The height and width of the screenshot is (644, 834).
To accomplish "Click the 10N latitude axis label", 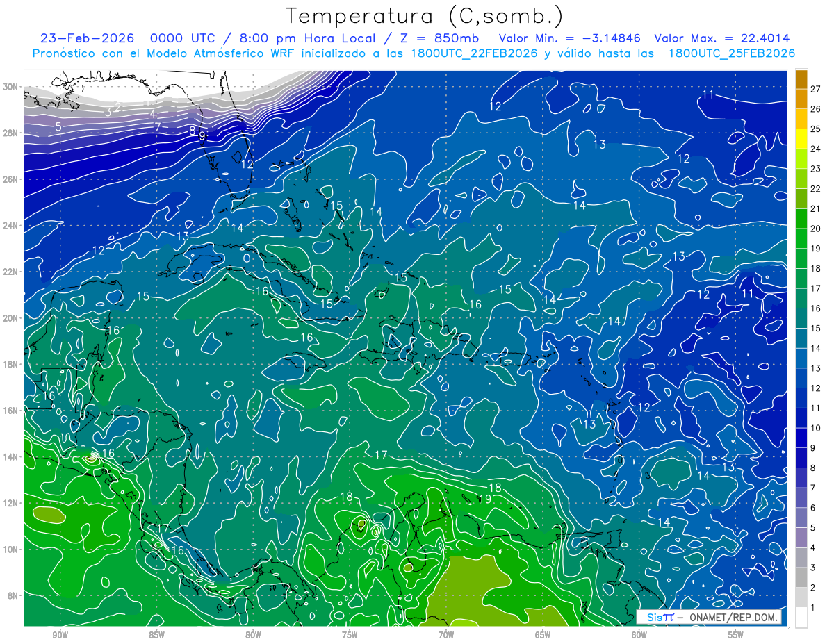I will tap(10, 549).
